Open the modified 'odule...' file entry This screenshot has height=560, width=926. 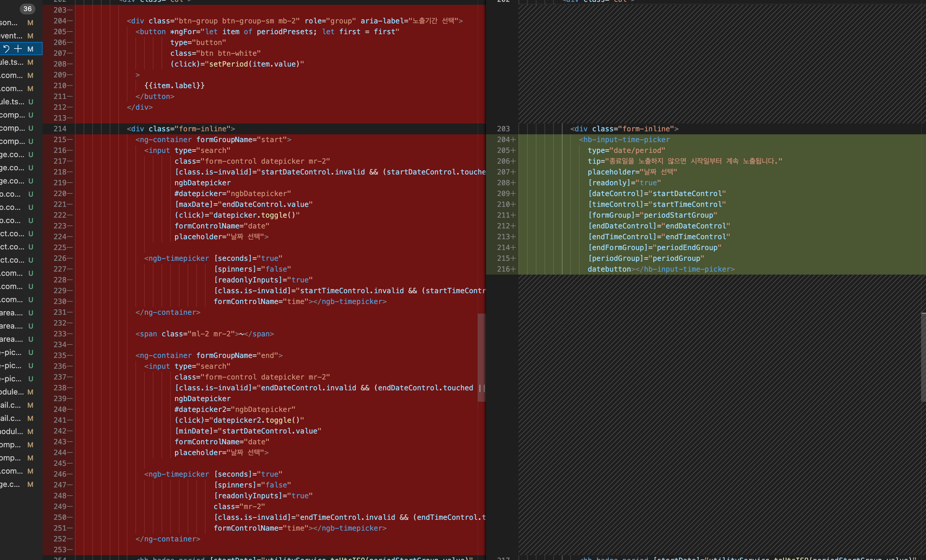point(12,392)
